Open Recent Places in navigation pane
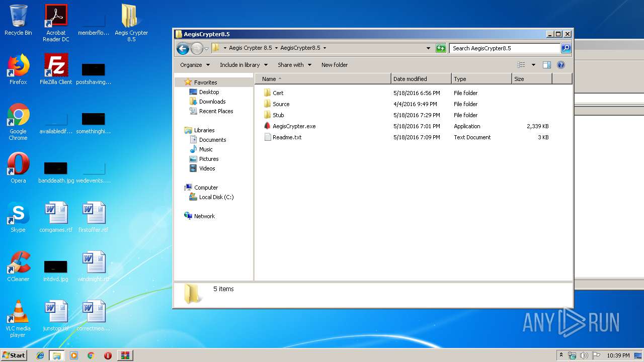The height and width of the screenshot is (362, 644). [x=216, y=111]
